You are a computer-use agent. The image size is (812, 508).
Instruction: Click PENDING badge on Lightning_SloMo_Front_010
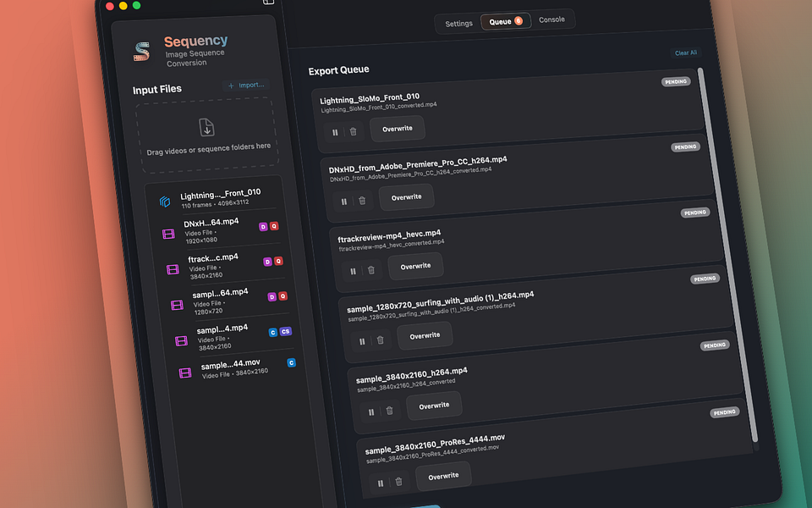(676, 82)
